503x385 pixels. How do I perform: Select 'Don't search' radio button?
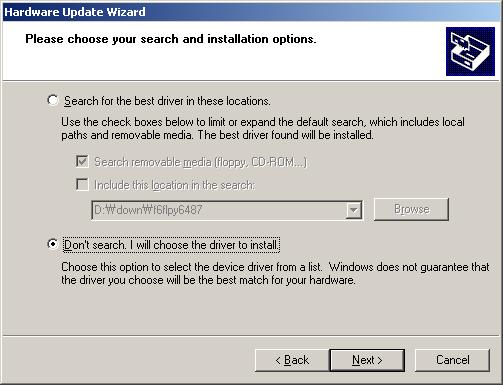click(x=53, y=244)
